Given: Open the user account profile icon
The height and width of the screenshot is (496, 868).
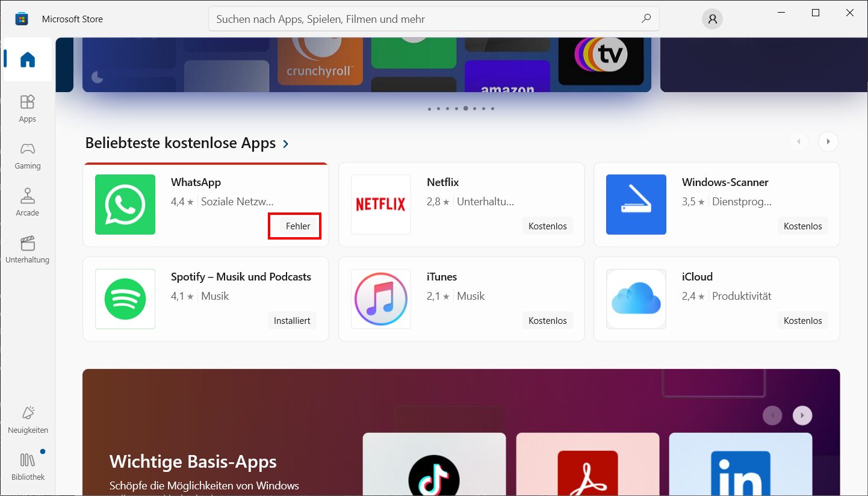Looking at the screenshot, I should pos(712,19).
